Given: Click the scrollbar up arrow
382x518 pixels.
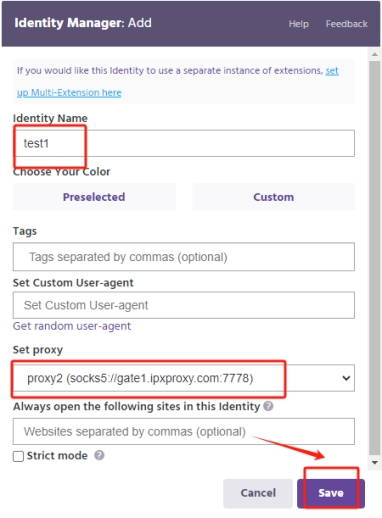Looking at the screenshot, I should 375,54.
